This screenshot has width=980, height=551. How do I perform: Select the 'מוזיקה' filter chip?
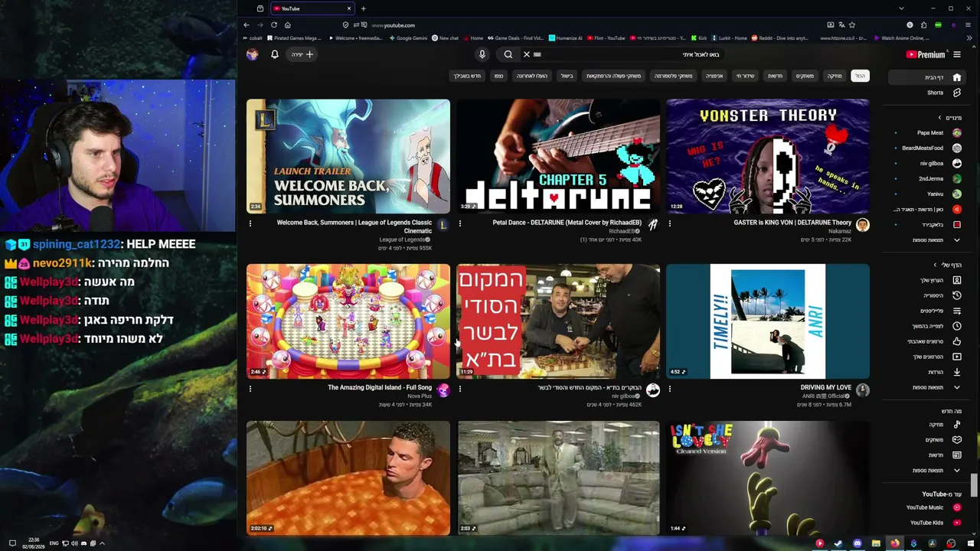pos(835,76)
